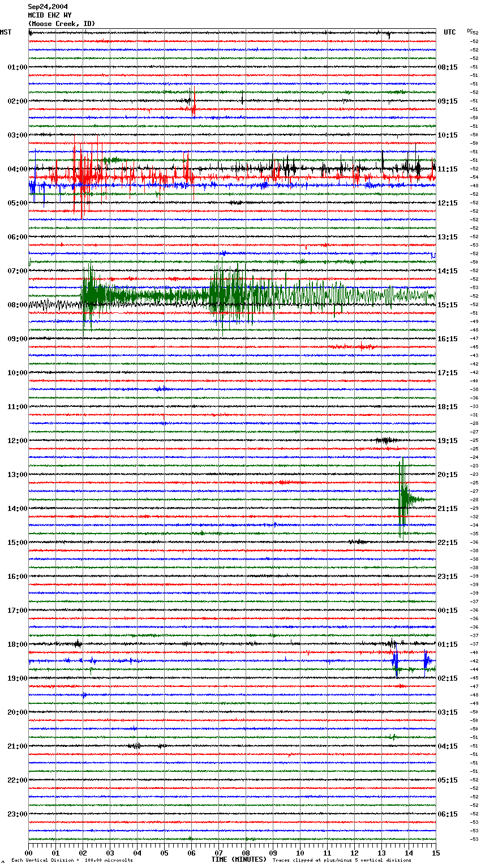Screen dimensions: 481x868
Task: Click the location label (Moose Creek, ID)
Action: pyautogui.click(x=62, y=24)
